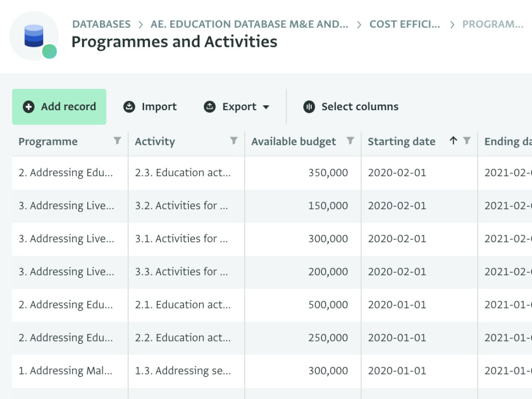Click the Import download icon
This screenshot has width=532, height=399.
pos(129,106)
